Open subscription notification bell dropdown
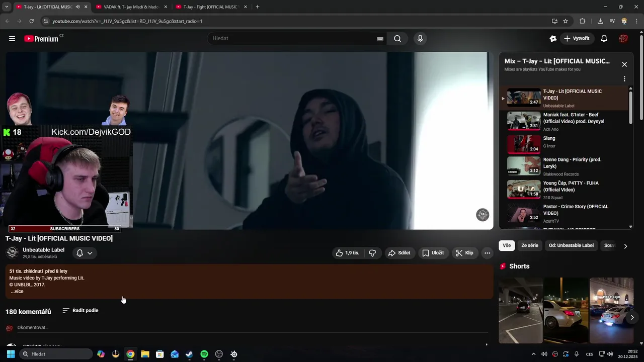 point(84,253)
